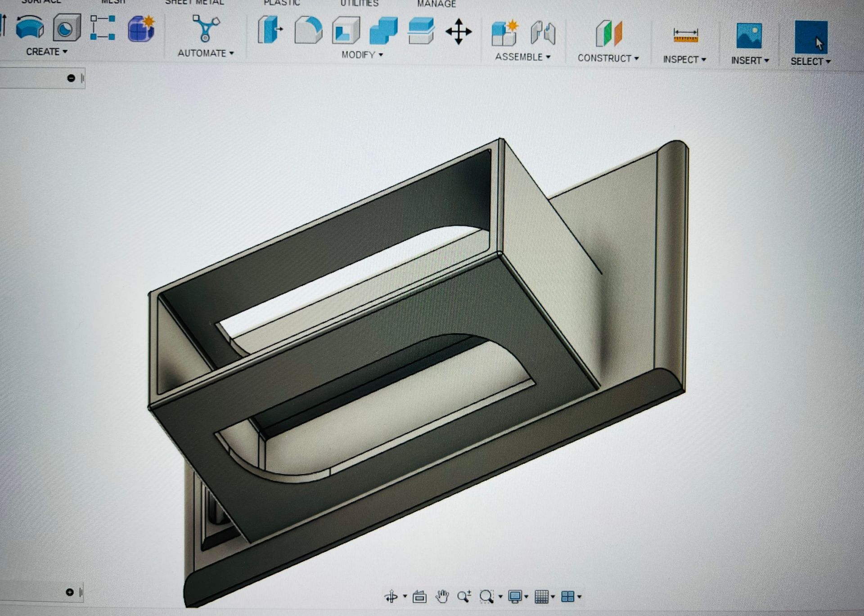Screen dimensions: 864x616
Task: Collapse the upper left panel dot
Action: coord(71,78)
